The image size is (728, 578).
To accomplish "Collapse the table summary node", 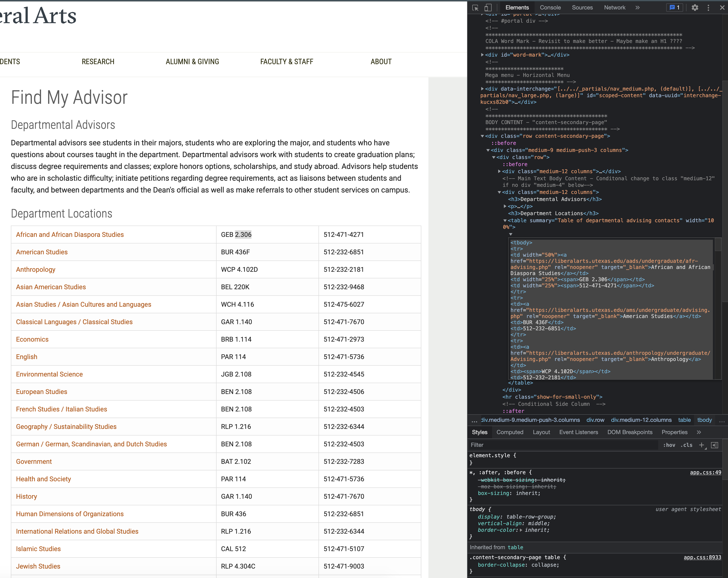I will tap(505, 220).
